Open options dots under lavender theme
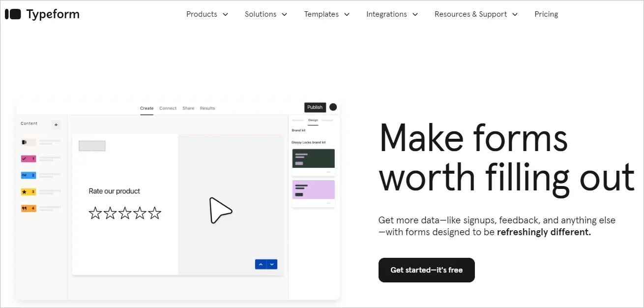 click(329, 203)
